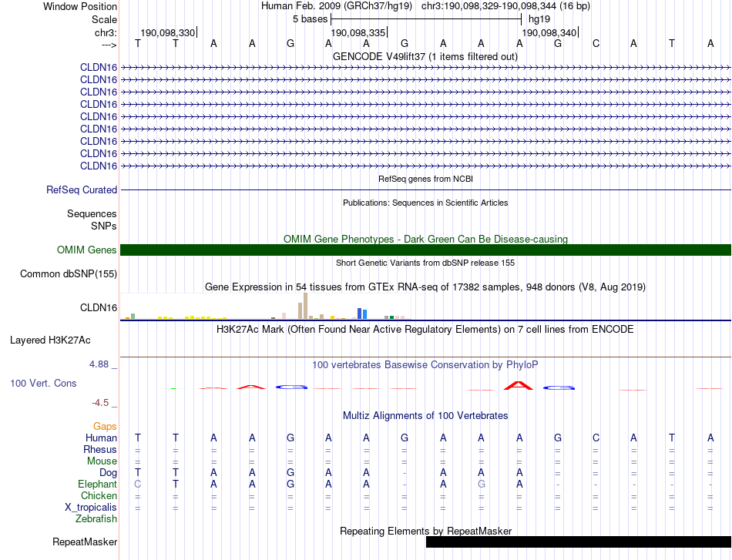This screenshot has height=560, width=732.
Task: Click the Mouse alignment row label
Action: (x=102, y=461)
